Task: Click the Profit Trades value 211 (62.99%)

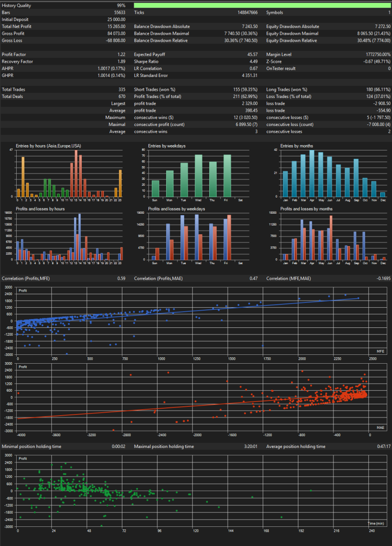Action: pyautogui.click(x=245, y=97)
